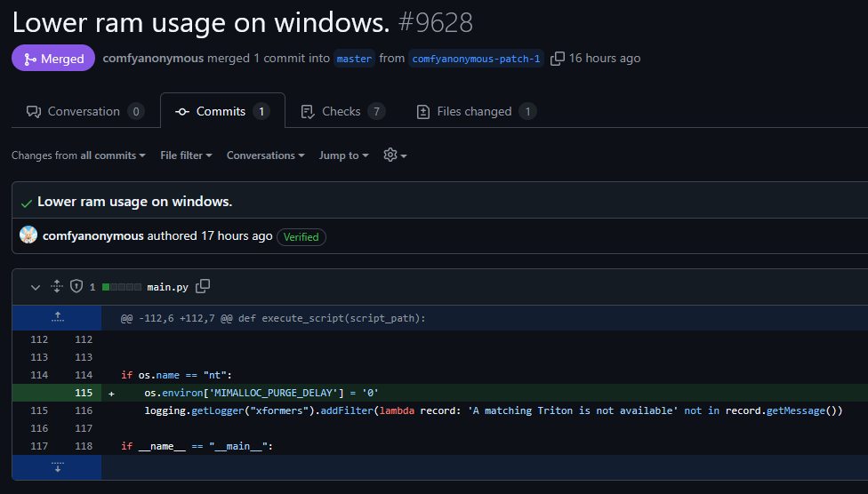
Task: Open the commit title Lower ram usage on windows.
Action: pos(134,202)
